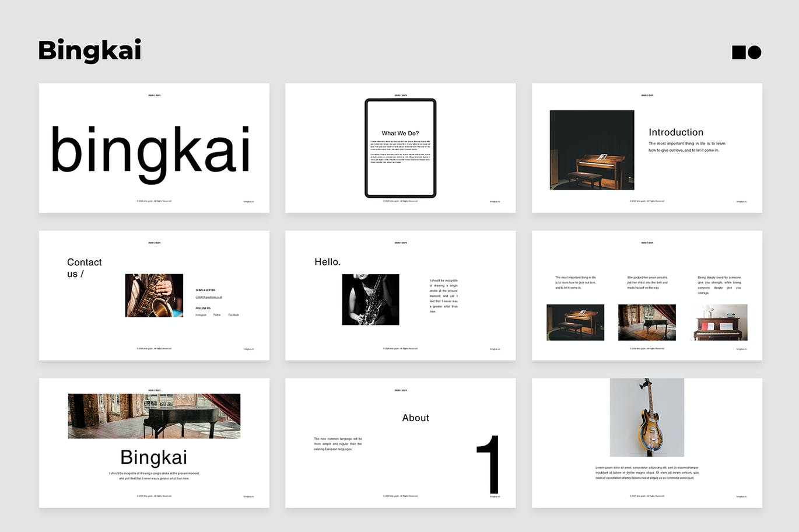Viewport: 799px width, 532px height.
Task: Select the About slide heading
Action: click(x=415, y=418)
